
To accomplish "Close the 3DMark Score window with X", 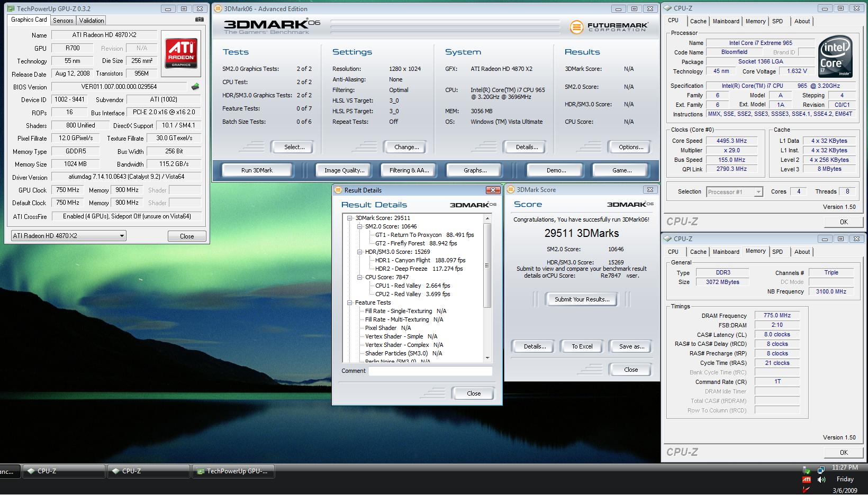I will 650,189.
